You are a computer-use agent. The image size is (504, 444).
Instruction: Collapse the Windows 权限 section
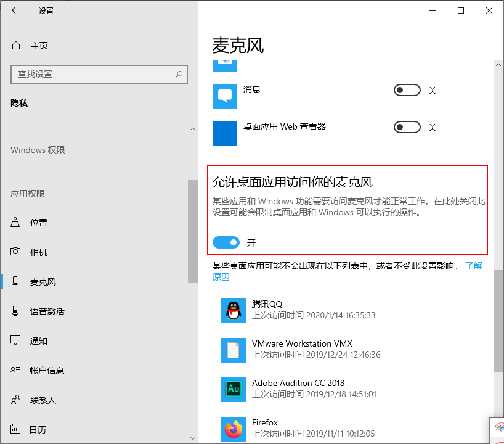[193, 129]
